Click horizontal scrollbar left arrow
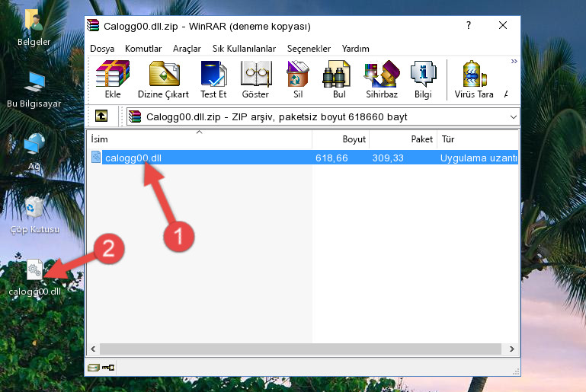586x392 pixels. [x=94, y=349]
